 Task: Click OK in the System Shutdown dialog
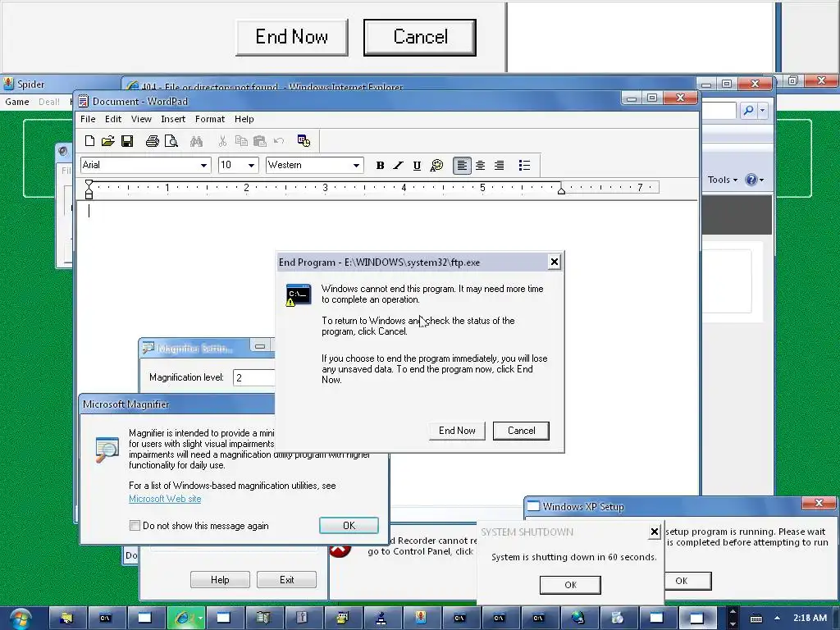(571, 585)
